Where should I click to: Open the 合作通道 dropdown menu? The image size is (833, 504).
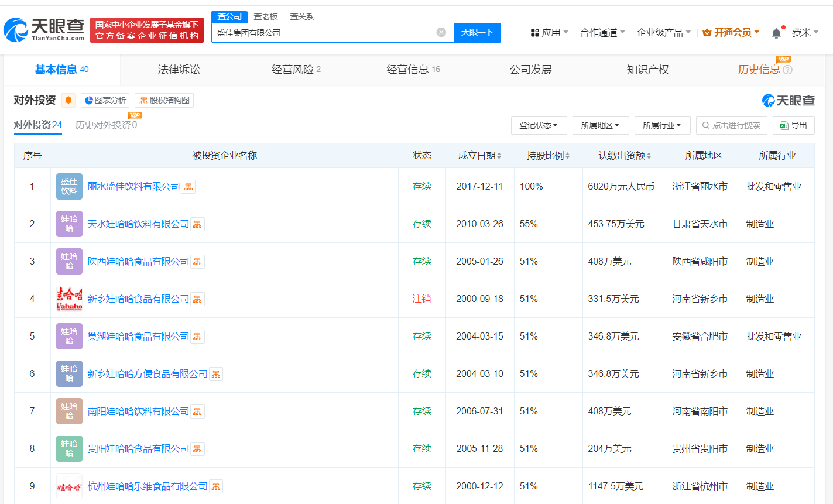coord(602,33)
